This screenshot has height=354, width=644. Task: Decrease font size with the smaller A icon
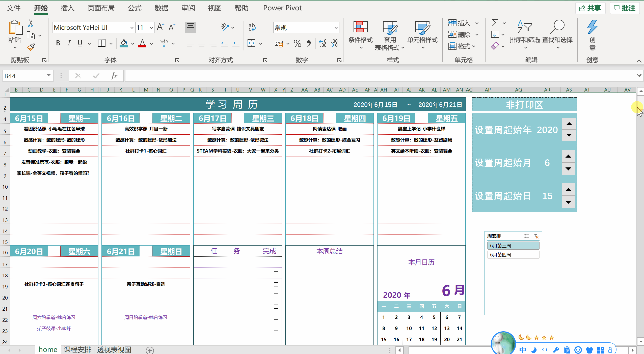pyautogui.click(x=172, y=27)
